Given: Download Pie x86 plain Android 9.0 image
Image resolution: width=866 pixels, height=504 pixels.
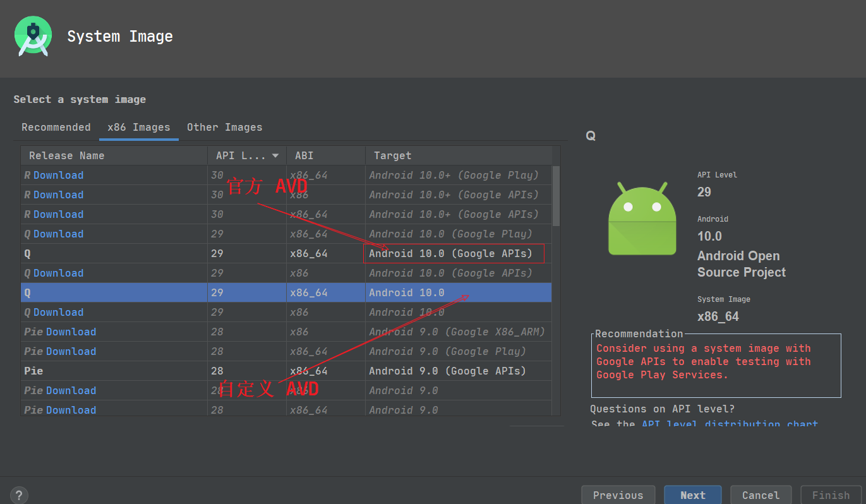Looking at the screenshot, I should 71,390.
